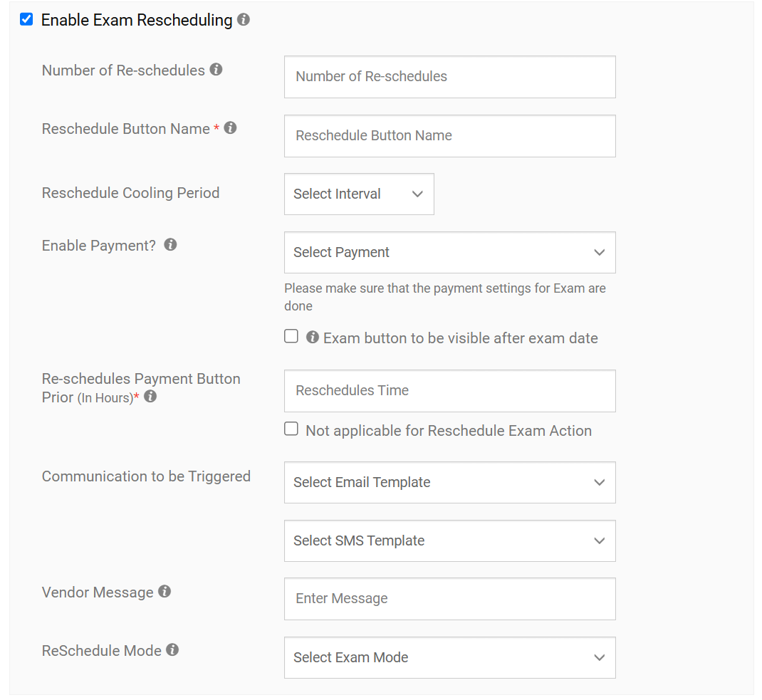Uncheck Enable Exam Rescheduling checkbox
Screen dimensions: 762x700
coord(26,19)
